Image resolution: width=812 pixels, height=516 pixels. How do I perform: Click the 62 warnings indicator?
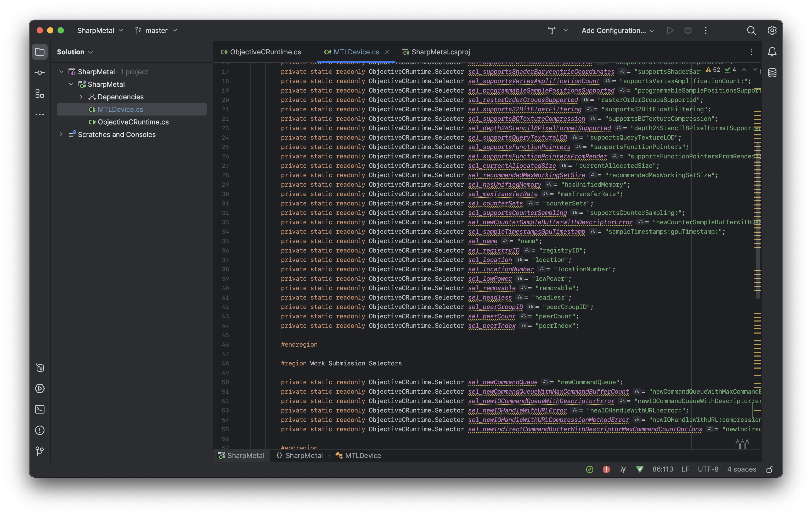(713, 70)
